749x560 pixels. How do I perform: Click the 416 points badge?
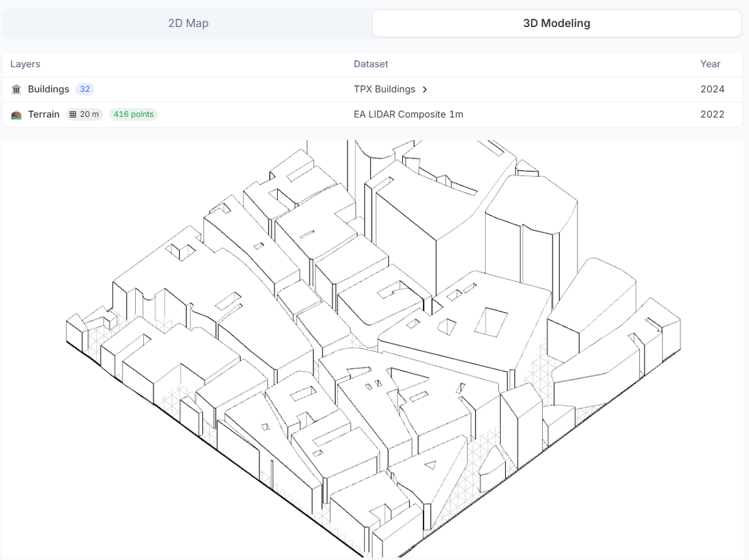point(133,114)
